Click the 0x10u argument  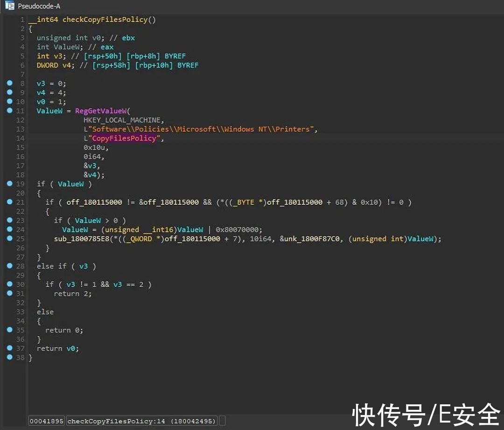(x=94, y=147)
